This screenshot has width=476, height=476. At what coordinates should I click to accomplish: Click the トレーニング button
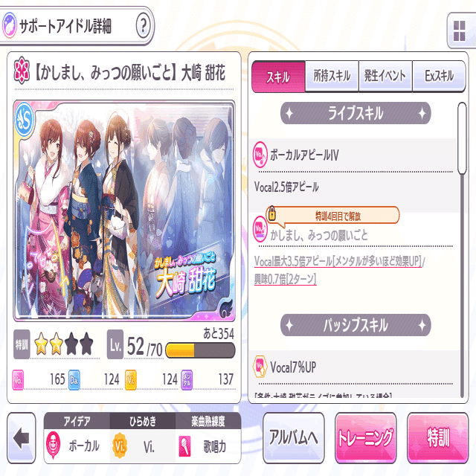[x=366, y=438]
